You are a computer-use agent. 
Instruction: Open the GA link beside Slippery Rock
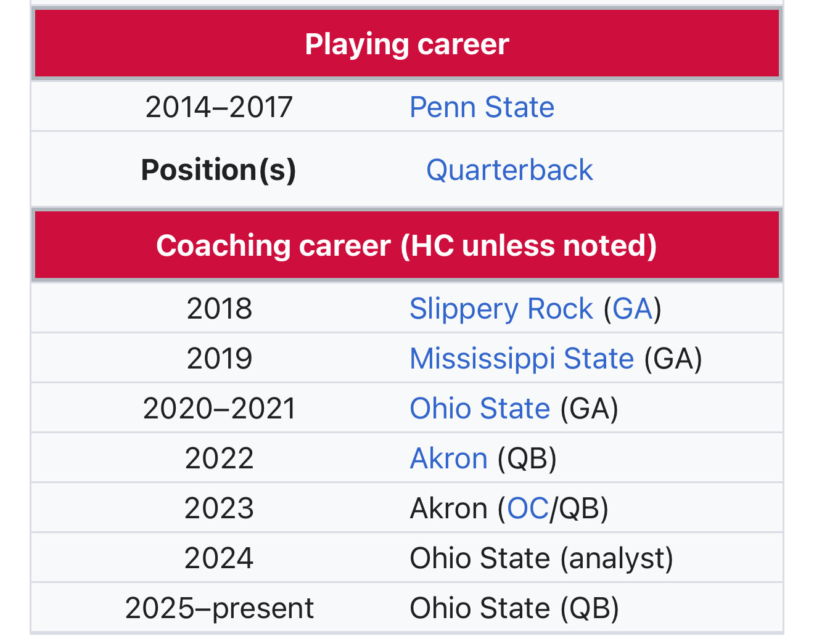(x=633, y=309)
